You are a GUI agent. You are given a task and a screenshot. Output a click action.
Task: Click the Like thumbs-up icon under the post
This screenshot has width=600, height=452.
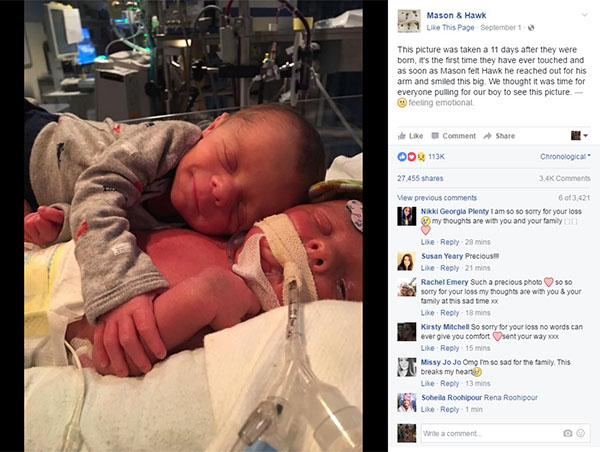pos(402,135)
